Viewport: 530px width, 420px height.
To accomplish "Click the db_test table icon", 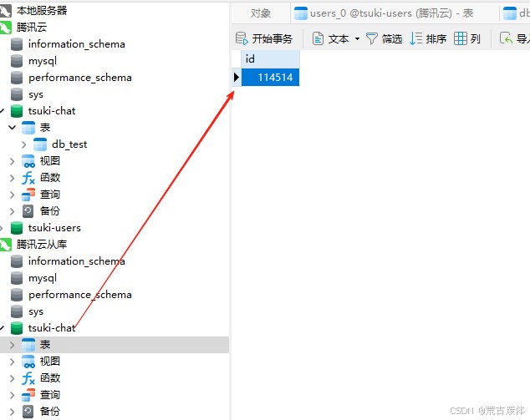I will click(40, 144).
